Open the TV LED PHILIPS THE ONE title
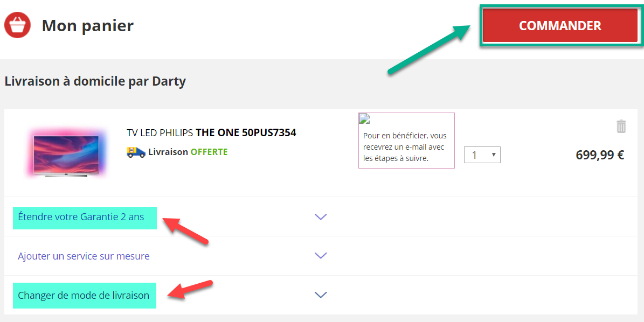Image resolution: width=644 pixels, height=322 pixels. [x=211, y=132]
